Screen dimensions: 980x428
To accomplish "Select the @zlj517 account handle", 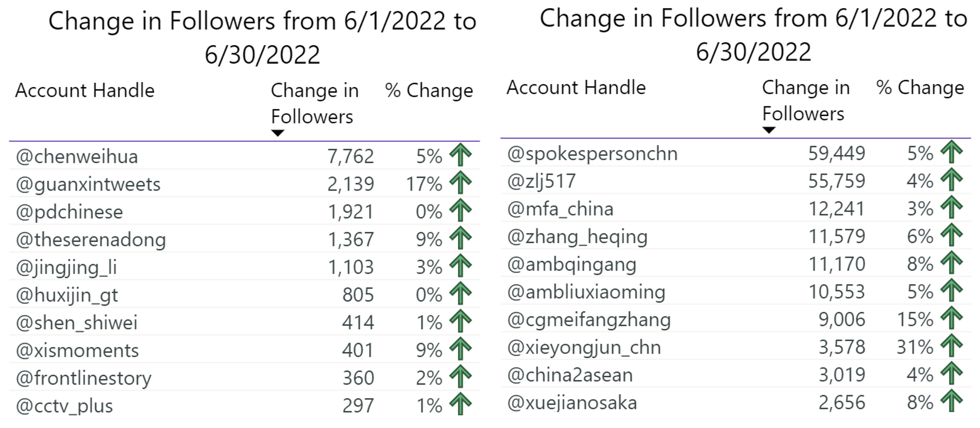I will tap(541, 182).
